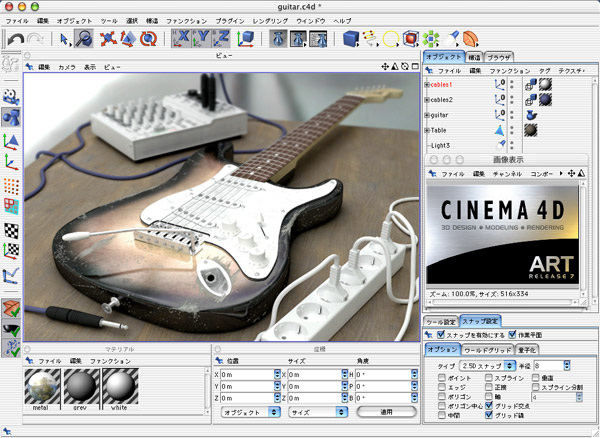
Task: Expand the cables1 object tree
Action: tap(427, 85)
